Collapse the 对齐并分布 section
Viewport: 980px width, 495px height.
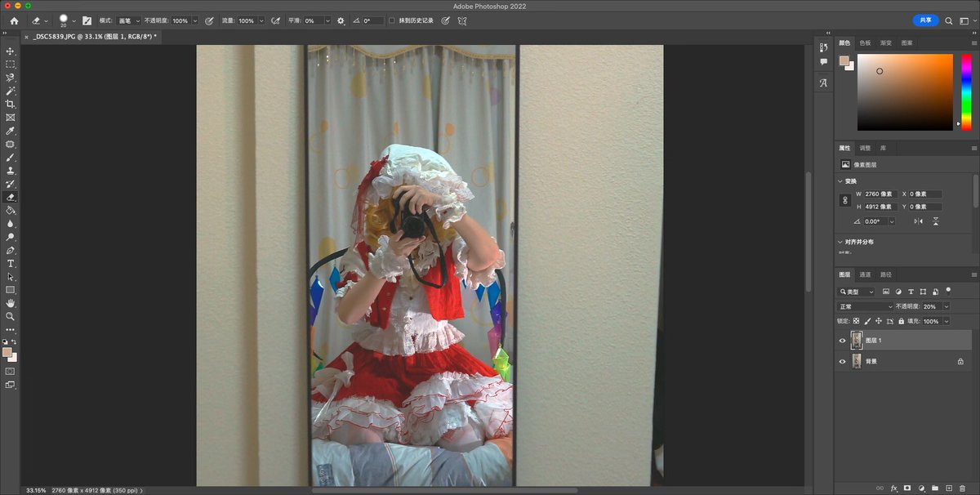point(841,242)
